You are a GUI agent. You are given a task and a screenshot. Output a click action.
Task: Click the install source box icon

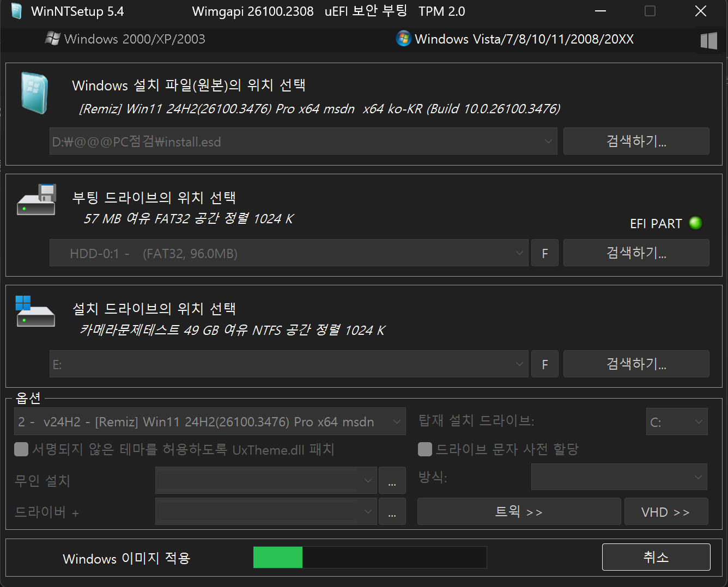35,93
